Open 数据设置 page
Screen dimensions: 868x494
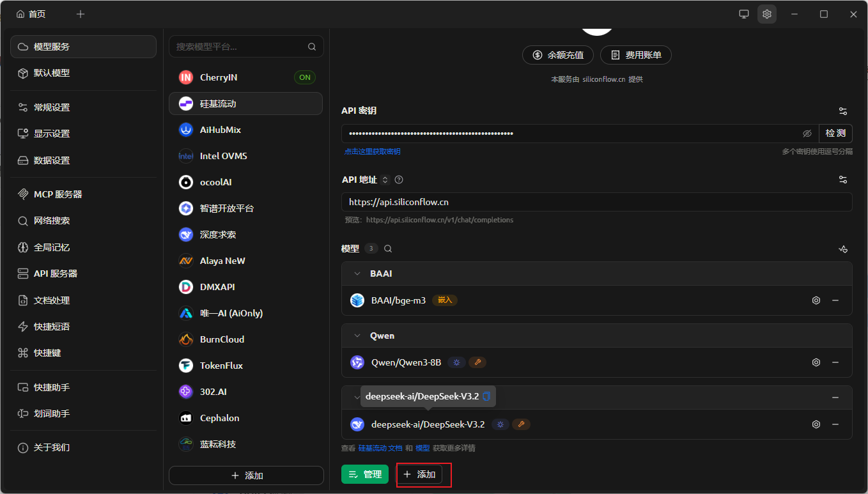(x=83, y=160)
